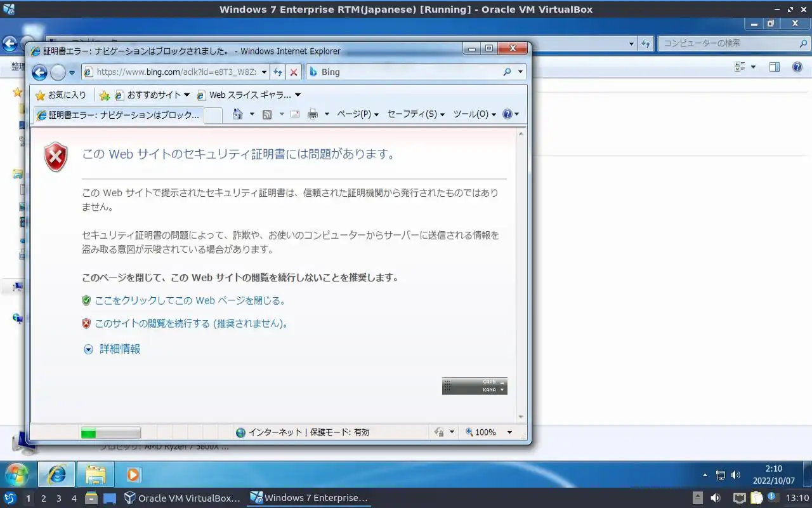Click the RSS feeds icon
The height and width of the screenshot is (508, 812).
pyautogui.click(x=267, y=114)
